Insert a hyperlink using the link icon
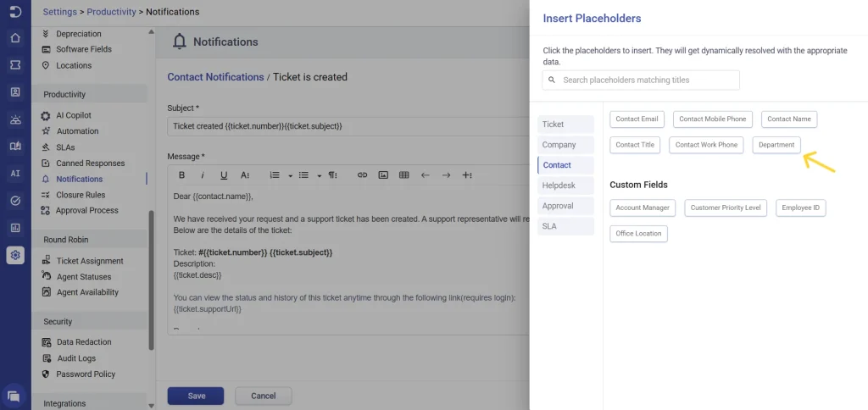This screenshot has height=410, width=868. [x=362, y=175]
